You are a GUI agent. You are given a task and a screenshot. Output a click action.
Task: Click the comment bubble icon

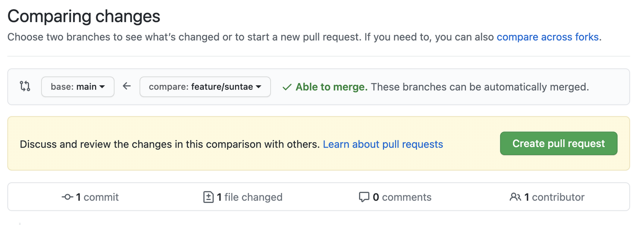[x=364, y=197]
